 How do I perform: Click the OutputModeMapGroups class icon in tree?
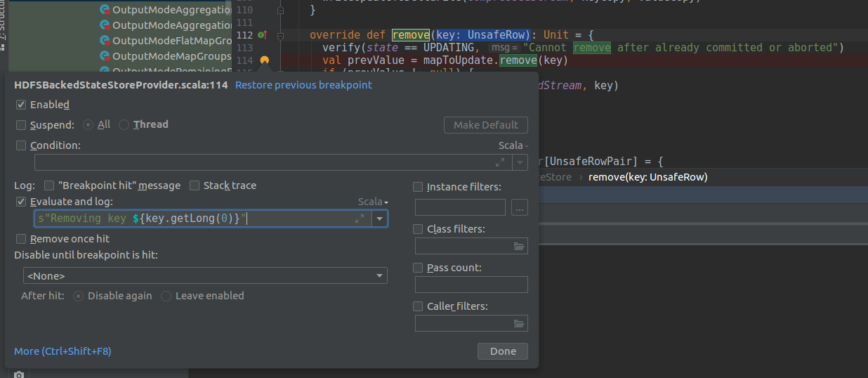[105, 56]
